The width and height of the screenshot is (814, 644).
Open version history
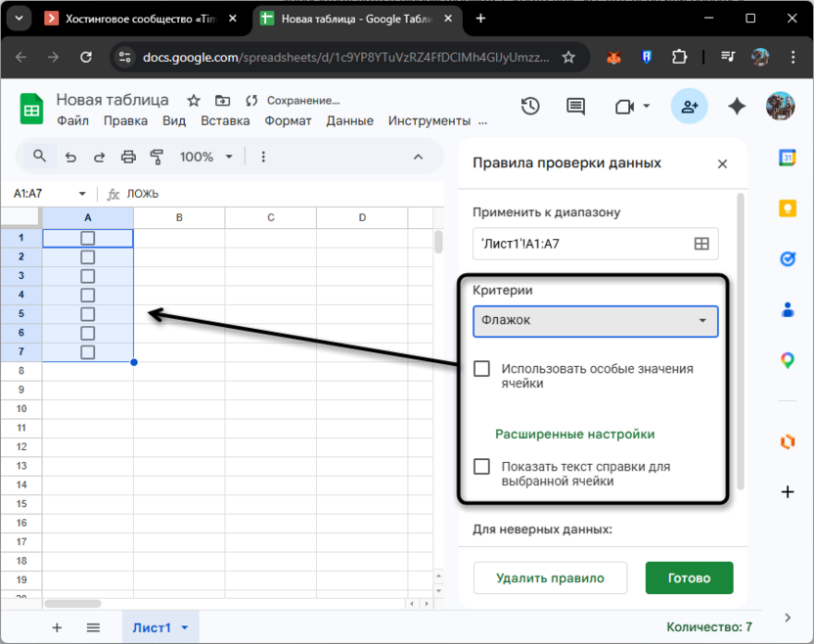[x=528, y=107]
